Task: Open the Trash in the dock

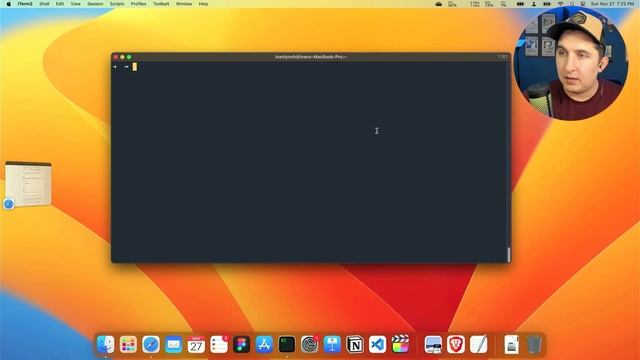Action: click(x=534, y=344)
